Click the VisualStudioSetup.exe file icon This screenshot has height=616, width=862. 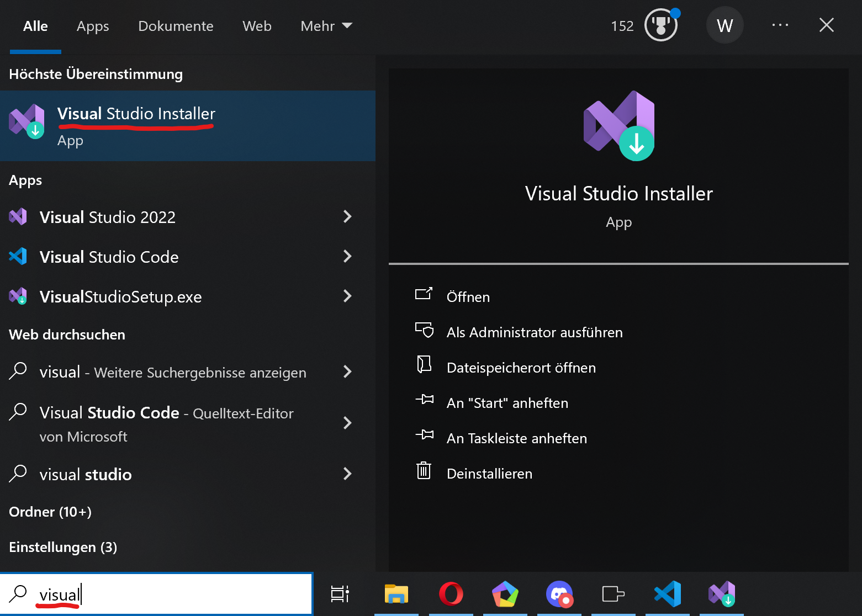[x=18, y=296]
